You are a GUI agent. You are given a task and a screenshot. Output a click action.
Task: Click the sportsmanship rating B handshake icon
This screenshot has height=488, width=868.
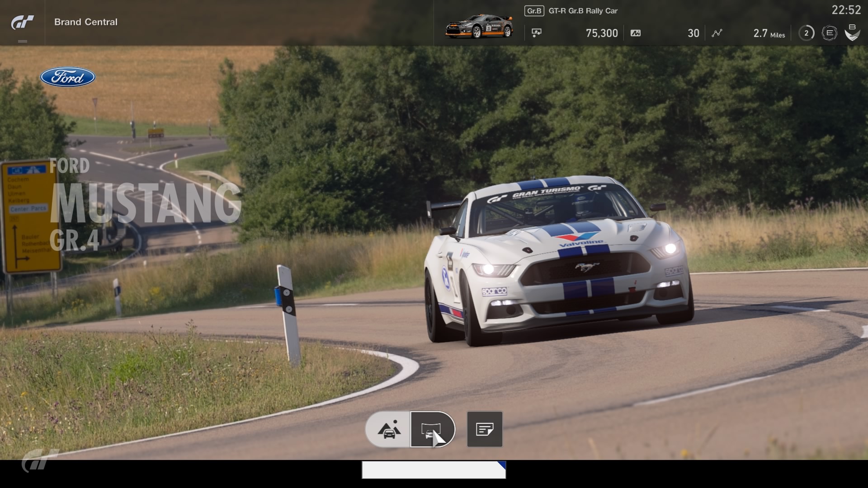tap(852, 33)
